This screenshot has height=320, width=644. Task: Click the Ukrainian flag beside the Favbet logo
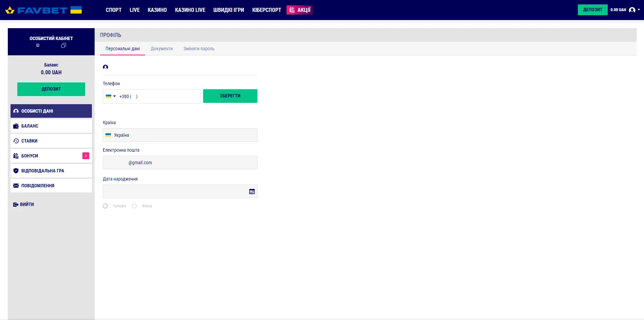[x=76, y=10]
